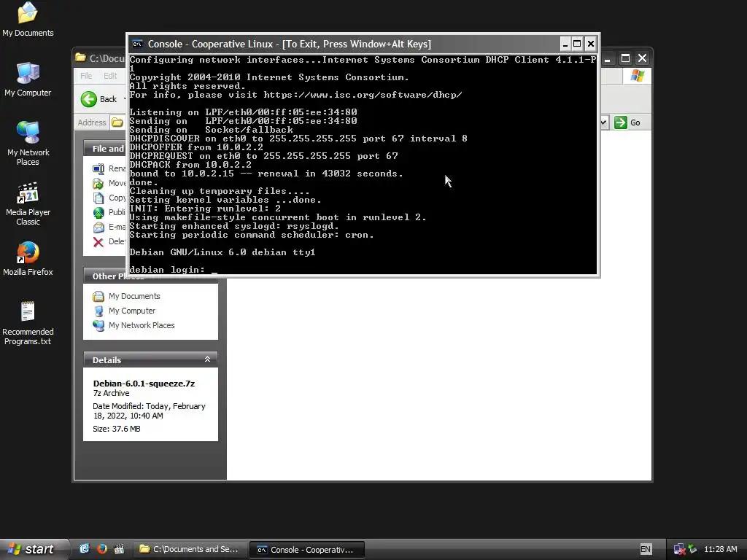
Task: Switch to Console - Cooperativ... taskbar button
Action: [x=307, y=550]
